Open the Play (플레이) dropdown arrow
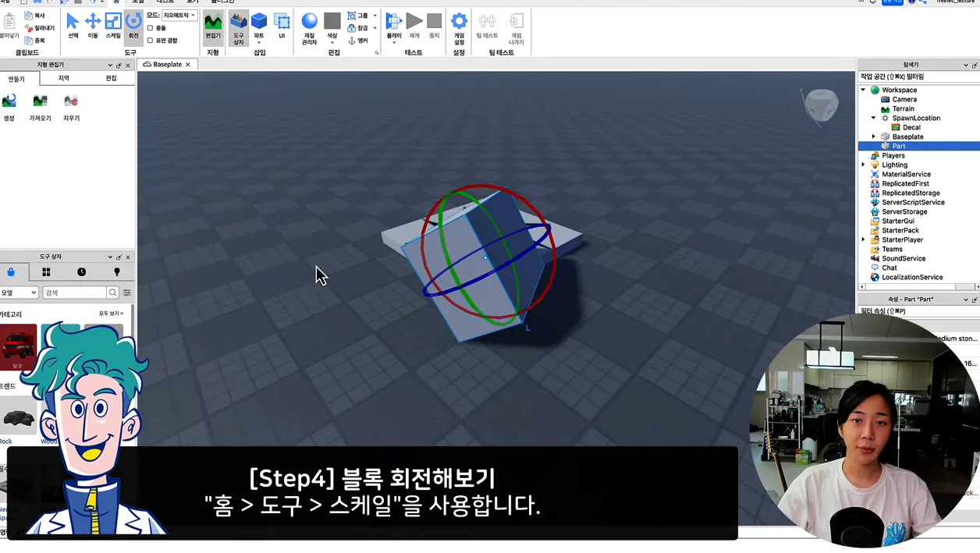 point(394,42)
